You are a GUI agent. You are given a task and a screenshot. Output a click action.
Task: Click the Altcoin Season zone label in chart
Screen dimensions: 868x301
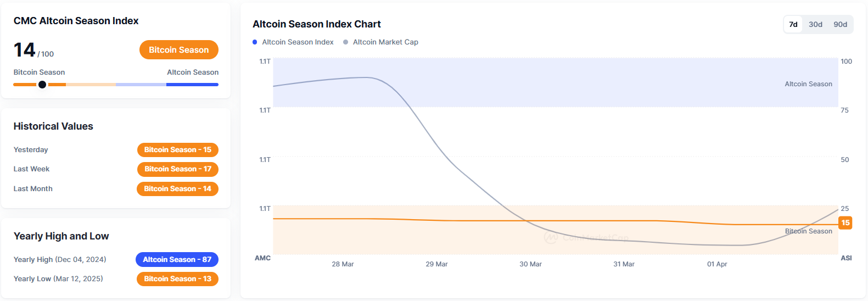[x=808, y=84]
